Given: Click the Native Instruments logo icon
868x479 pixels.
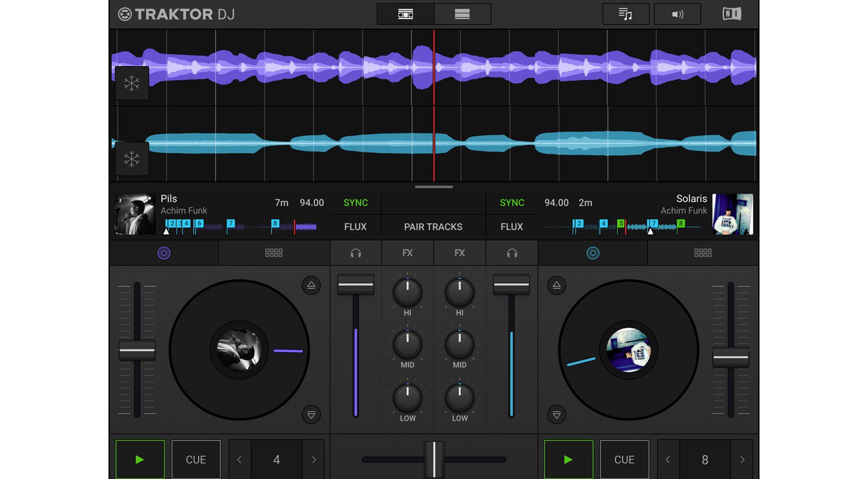Looking at the screenshot, I should [x=732, y=14].
